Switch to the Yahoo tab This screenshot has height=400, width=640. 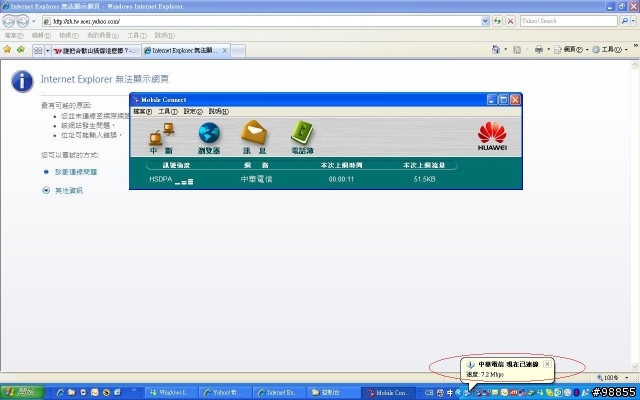[x=96, y=51]
